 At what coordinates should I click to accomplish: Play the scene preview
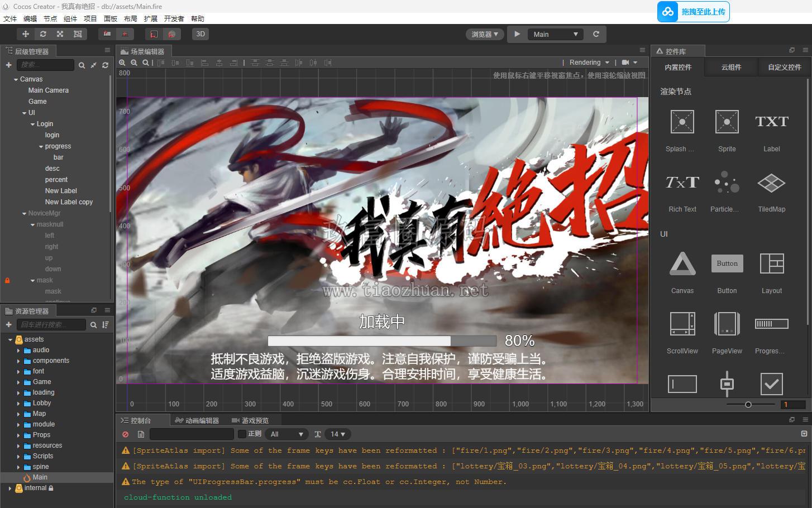(517, 34)
